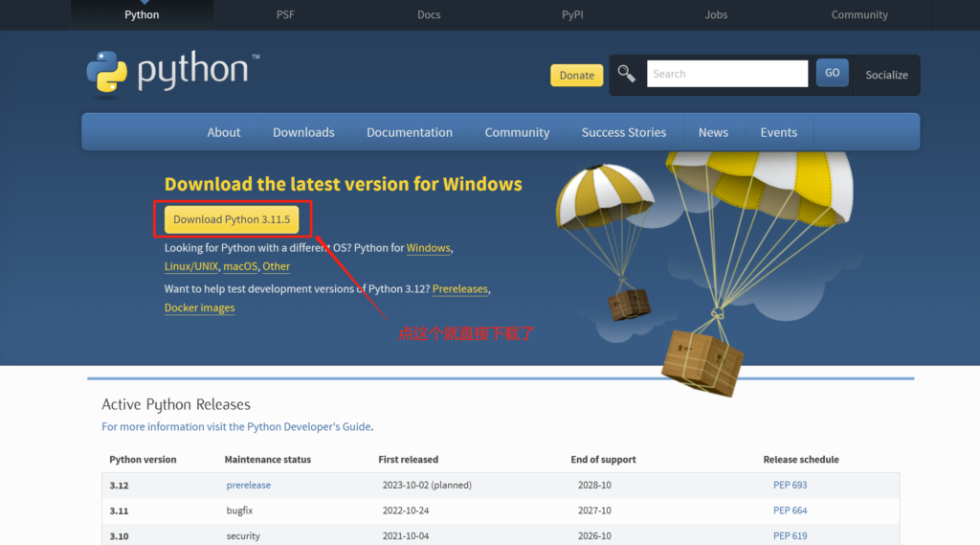
Task: Submit search with the GO button
Action: point(832,73)
